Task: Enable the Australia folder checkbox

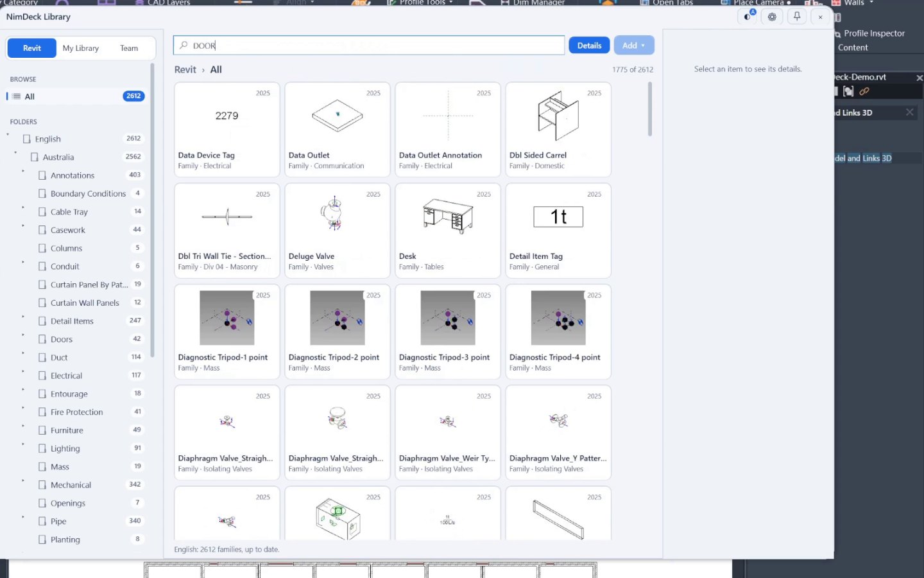Action: tap(35, 157)
